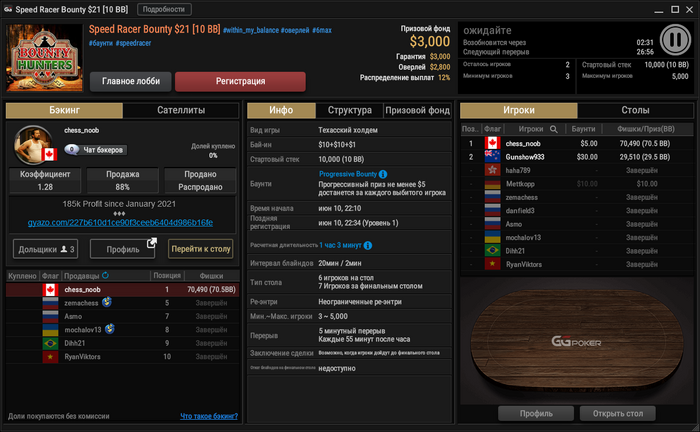Select danfield3 in the players list

tap(577, 211)
